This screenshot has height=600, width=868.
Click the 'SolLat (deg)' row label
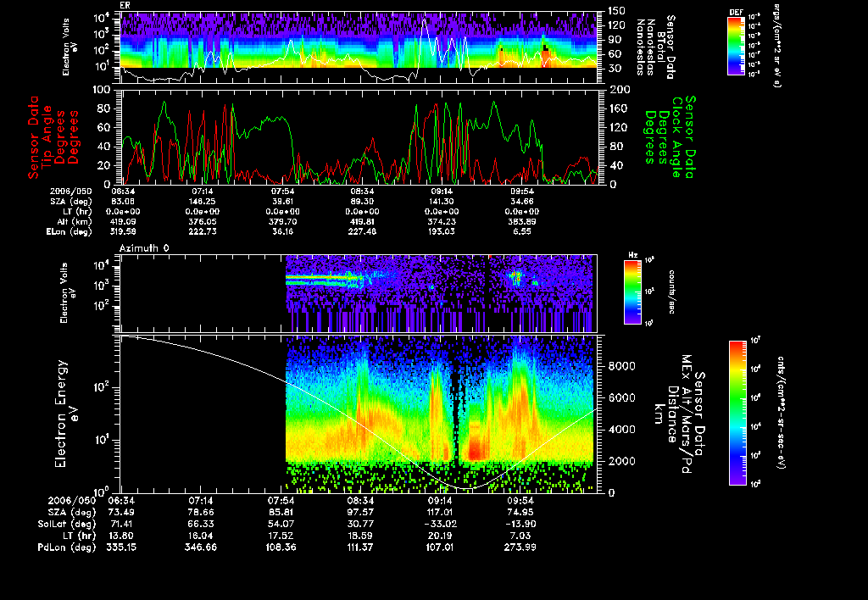click(68, 524)
